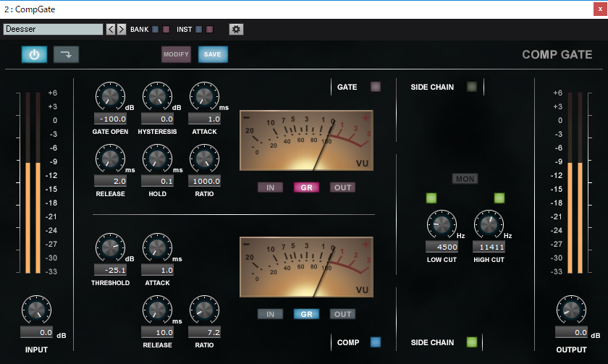The width and height of the screenshot is (608, 364).
Task: Toggle the green indicator above HIGH CUT
Action: coord(499,198)
